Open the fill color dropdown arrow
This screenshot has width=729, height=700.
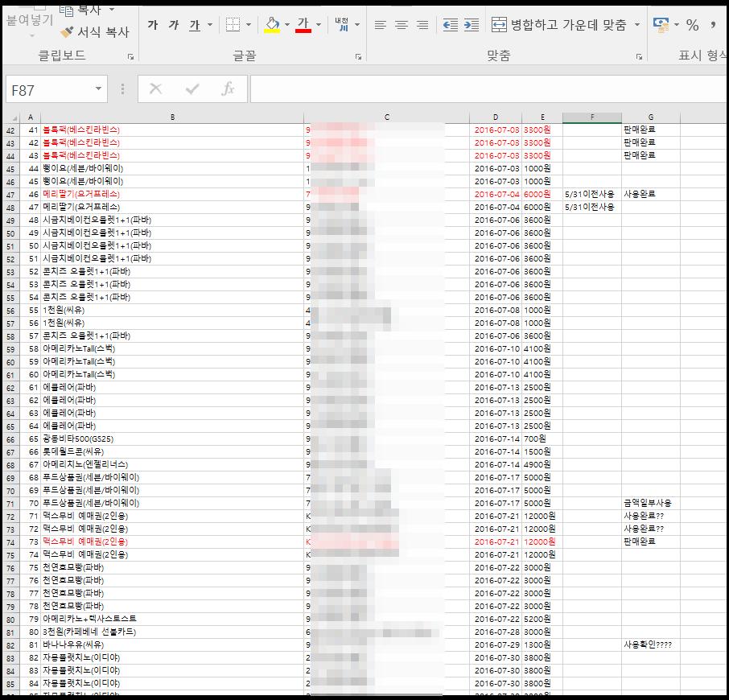pos(287,26)
